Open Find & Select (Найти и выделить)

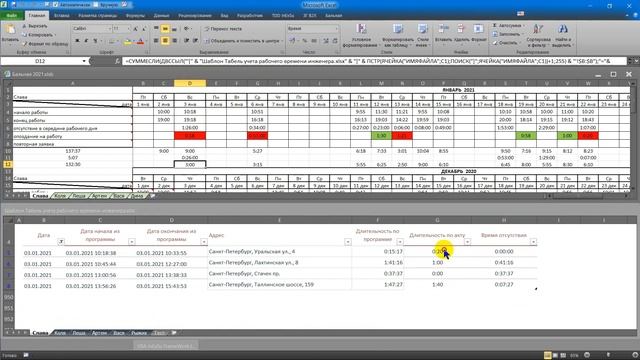(562, 36)
